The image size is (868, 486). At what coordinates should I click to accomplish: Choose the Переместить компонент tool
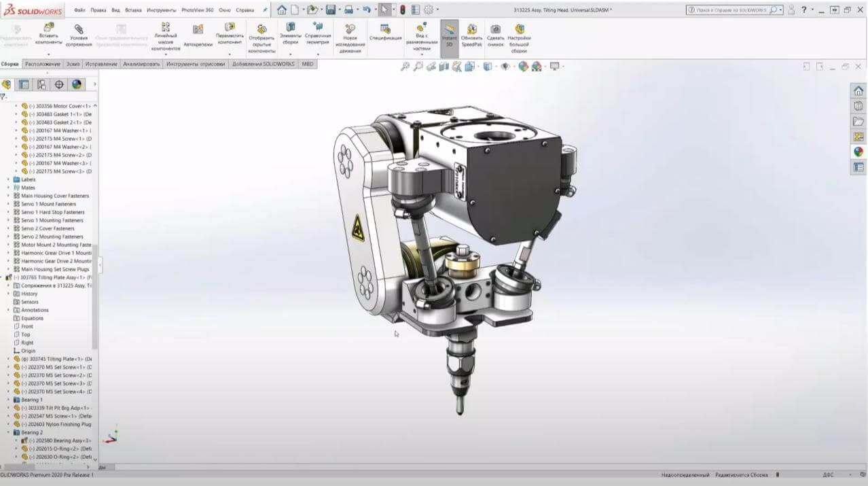230,32
